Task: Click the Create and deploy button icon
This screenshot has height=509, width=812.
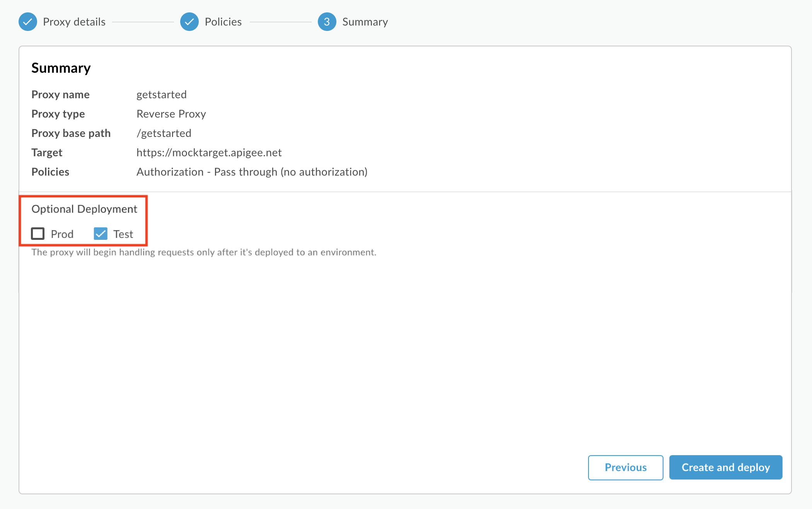Action: click(x=725, y=467)
